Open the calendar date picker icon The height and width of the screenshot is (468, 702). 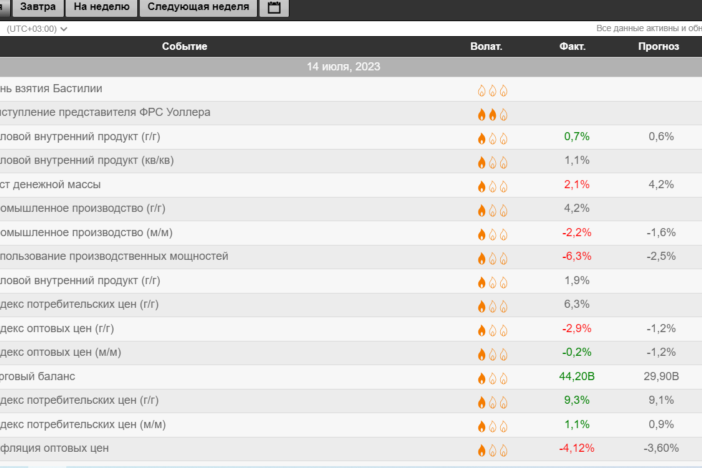pos(274,8)
